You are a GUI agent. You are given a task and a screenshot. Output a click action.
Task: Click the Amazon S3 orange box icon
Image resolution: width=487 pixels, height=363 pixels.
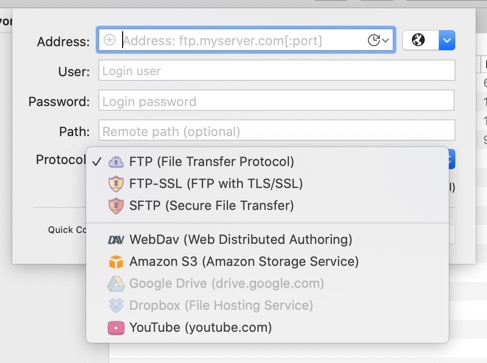click(x=116, y=262)
